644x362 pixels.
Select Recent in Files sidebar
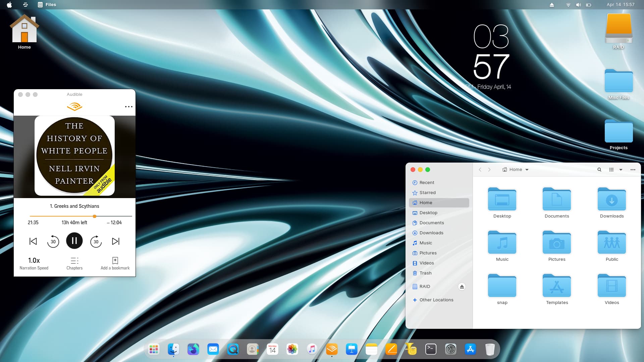point(439,183)
